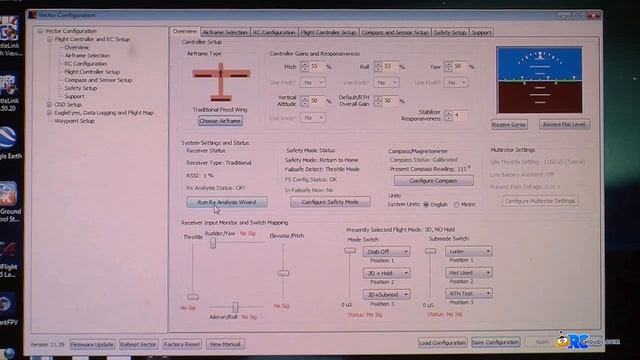Click the Rudder/Yaw input slider handle

click(x=213, y=243)
